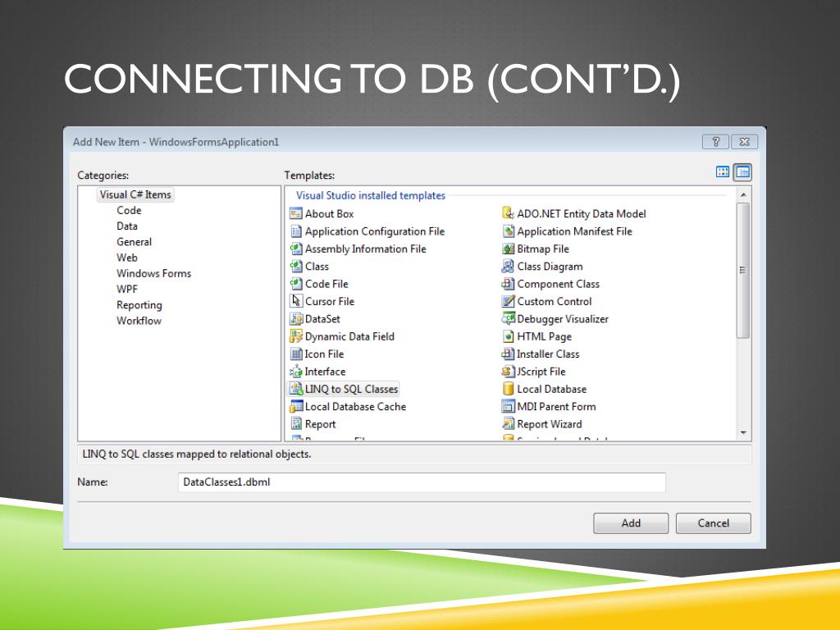Click the Custom Control icon

(508, 302)
